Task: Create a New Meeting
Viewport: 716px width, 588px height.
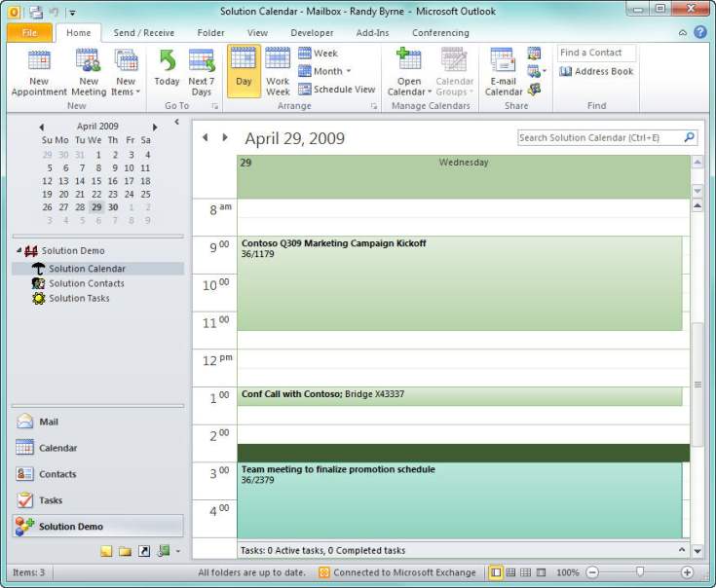Action: point(89,73)
